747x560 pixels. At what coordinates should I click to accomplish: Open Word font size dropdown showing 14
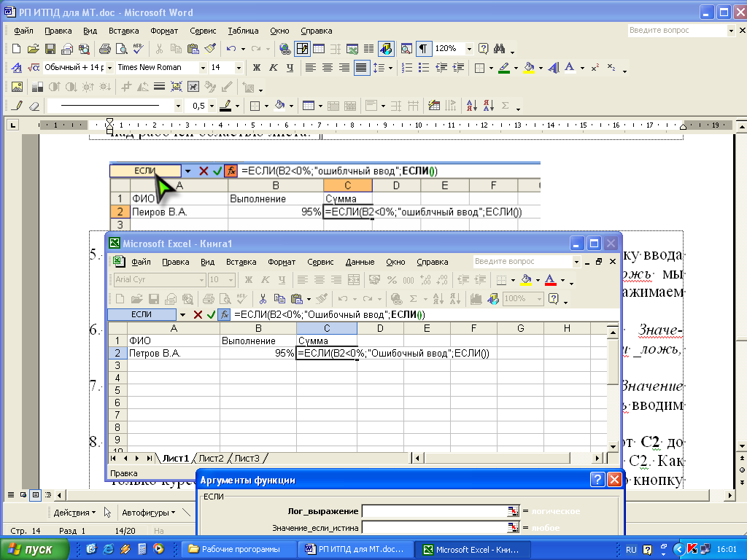point(239,68)
